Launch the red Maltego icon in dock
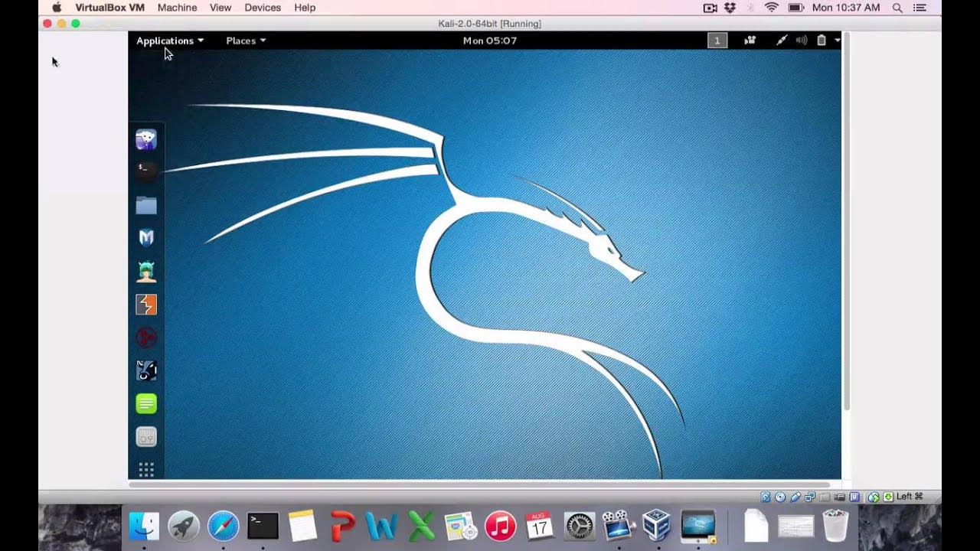The image size is (980, 551). click(146, 337)
